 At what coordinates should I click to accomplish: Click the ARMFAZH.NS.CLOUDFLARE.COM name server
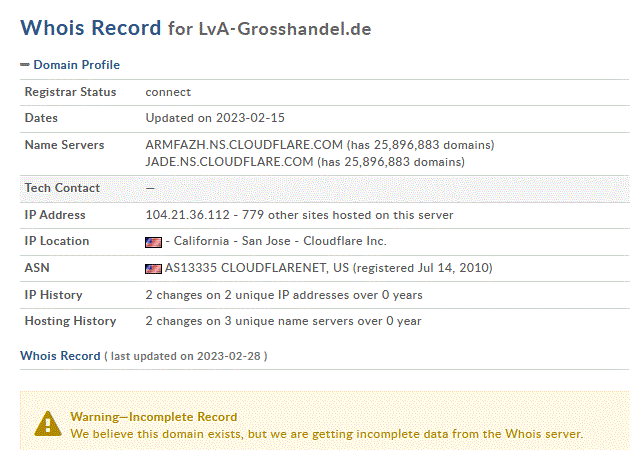(x=244, y=145)
